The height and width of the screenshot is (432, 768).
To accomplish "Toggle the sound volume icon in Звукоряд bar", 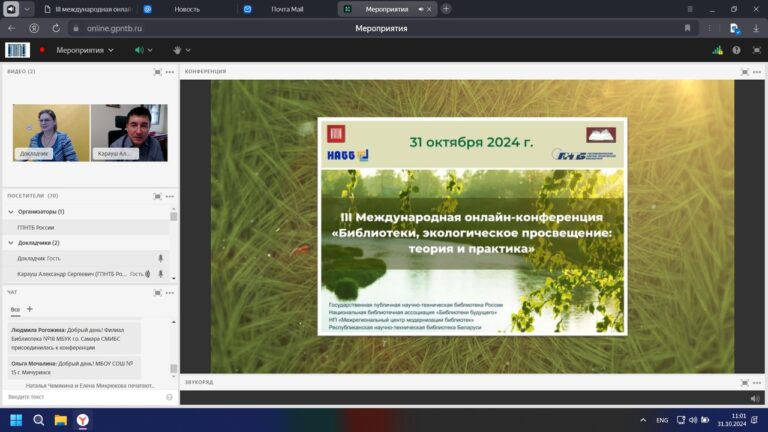I will coord(754,397).
